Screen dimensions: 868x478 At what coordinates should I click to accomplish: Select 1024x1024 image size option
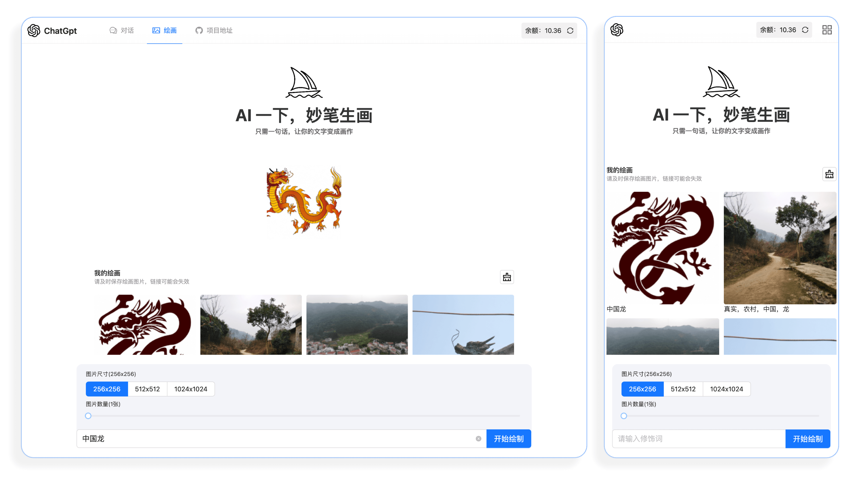coord(190,389)
